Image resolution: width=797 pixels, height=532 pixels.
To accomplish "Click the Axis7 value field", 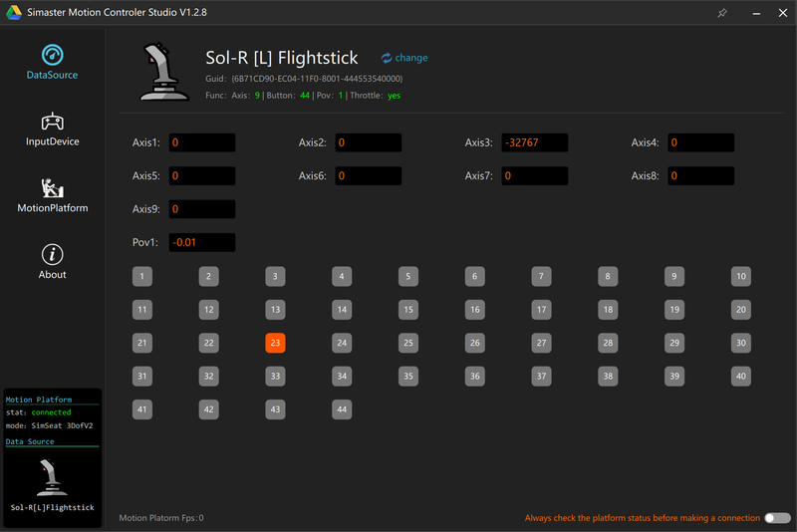I will tap(534, 175).
